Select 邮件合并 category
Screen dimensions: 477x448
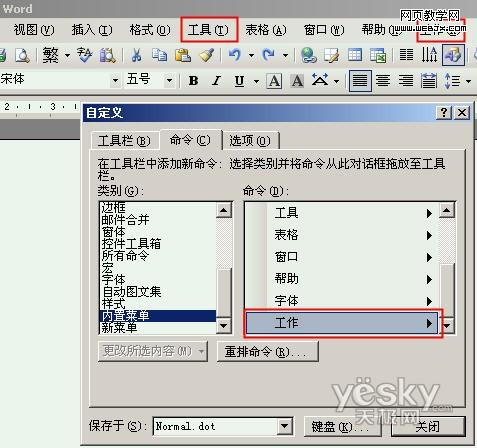158,220
